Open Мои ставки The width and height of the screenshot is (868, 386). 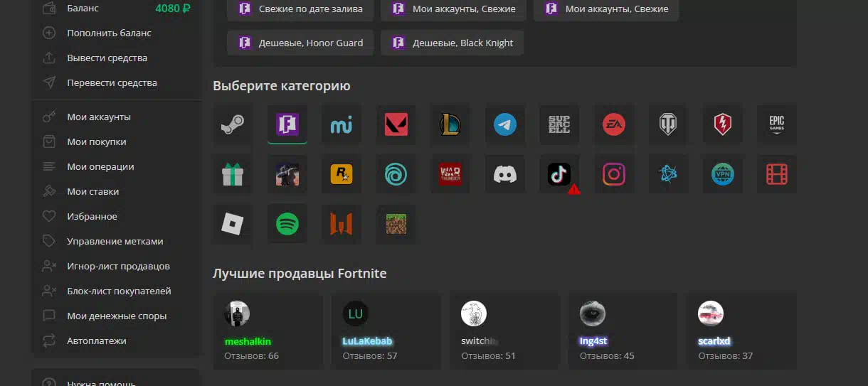point(117,191)
